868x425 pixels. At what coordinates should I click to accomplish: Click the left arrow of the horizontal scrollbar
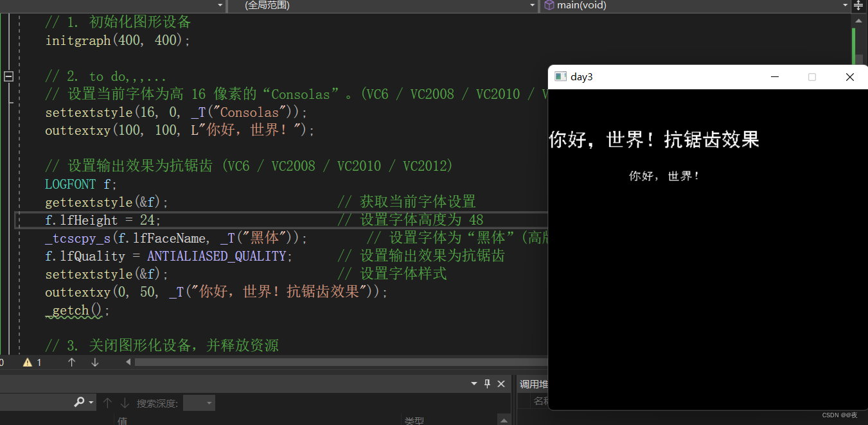coord(128,362)
